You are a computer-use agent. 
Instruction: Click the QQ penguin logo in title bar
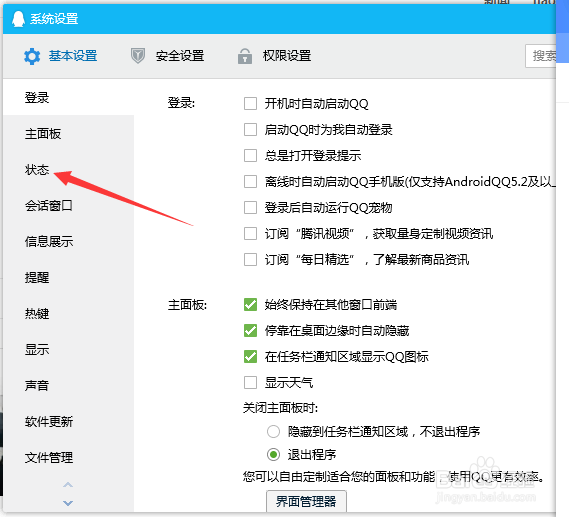tap(18, 19)
